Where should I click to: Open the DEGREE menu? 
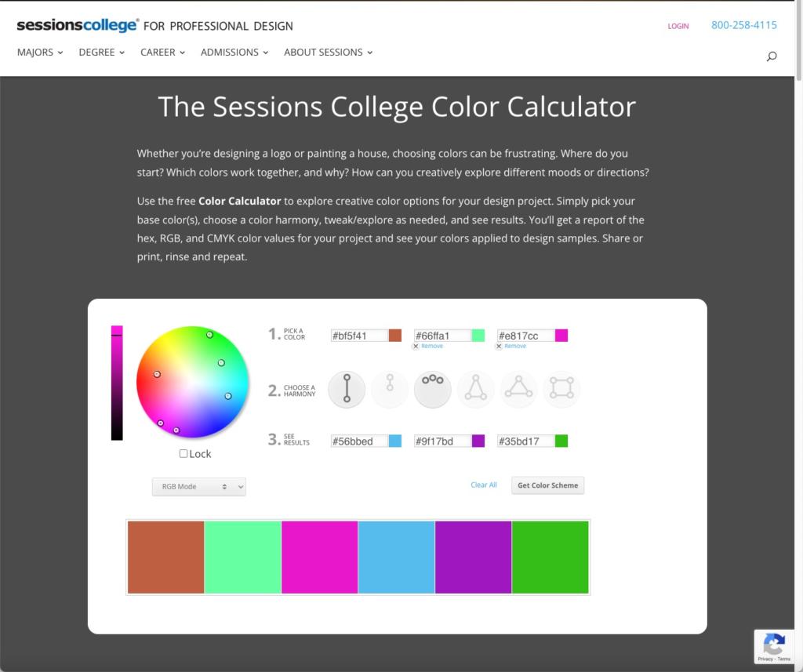[96, 53]
